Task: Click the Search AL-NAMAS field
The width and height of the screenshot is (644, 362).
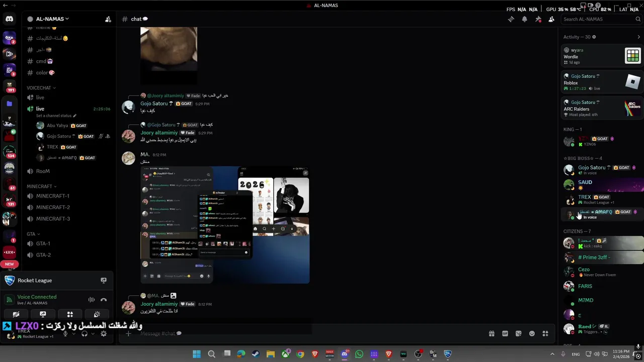Action: click(601, 19)
